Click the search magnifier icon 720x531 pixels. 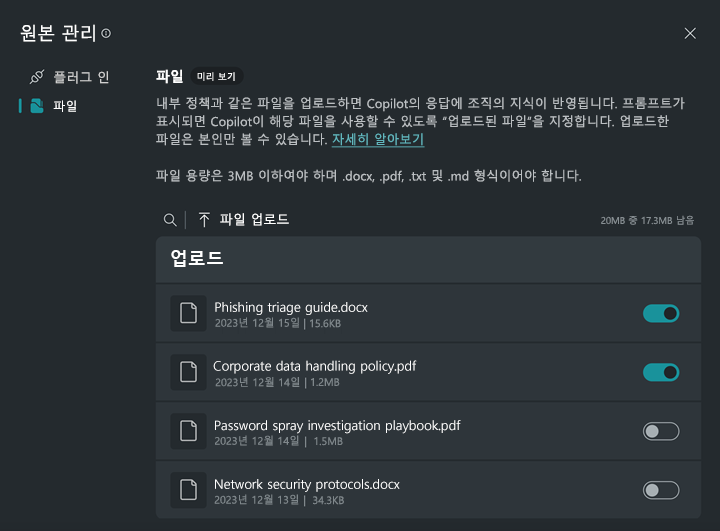pos(170,220)
